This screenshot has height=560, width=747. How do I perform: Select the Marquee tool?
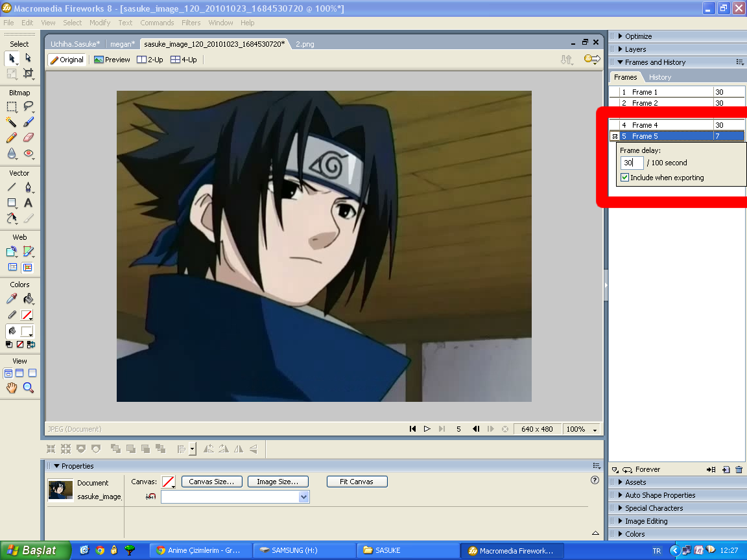[x=12, y=107]
